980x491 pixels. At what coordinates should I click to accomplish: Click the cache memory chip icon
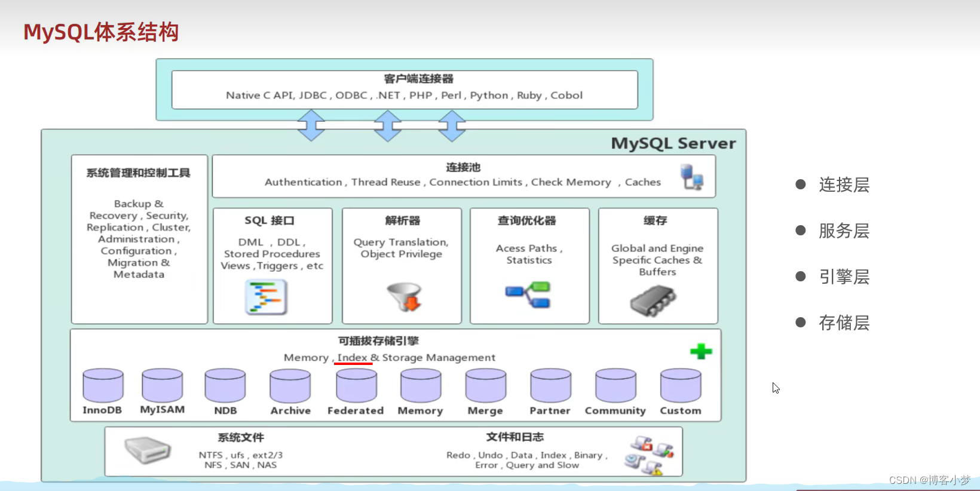click(x=653, y=300)
